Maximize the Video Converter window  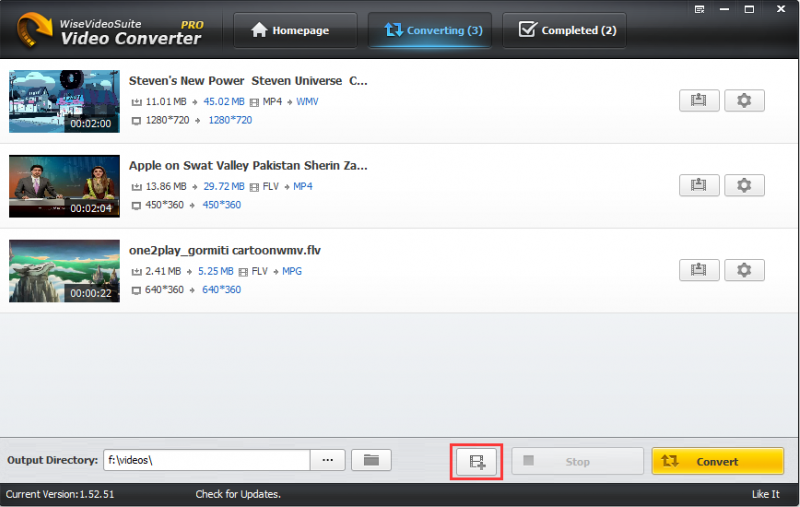coord(749,9)
